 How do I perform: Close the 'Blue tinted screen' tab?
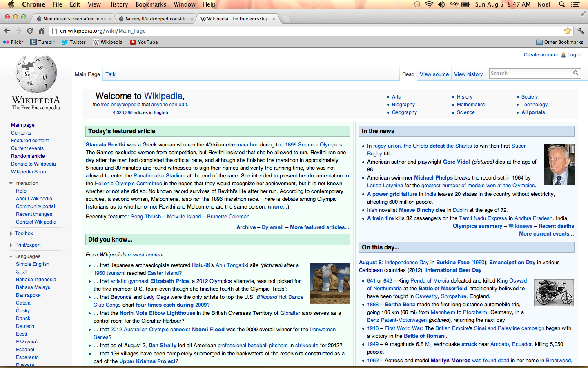(109, 19)
